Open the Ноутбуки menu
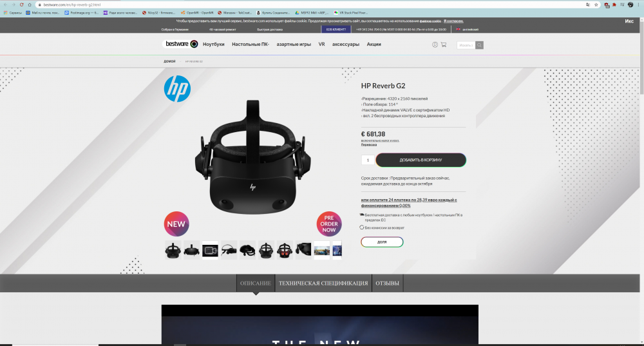644x346 pixels. (214, 44)
